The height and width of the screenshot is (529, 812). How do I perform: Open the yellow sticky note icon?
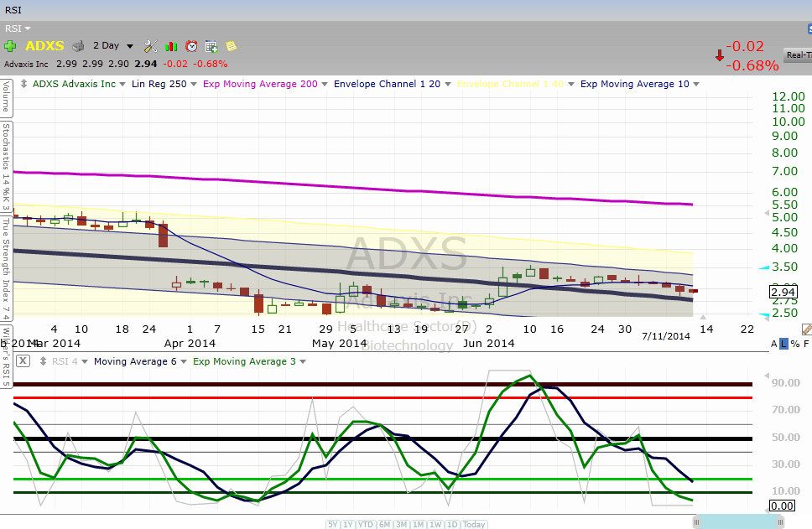(x=231, y=46)
